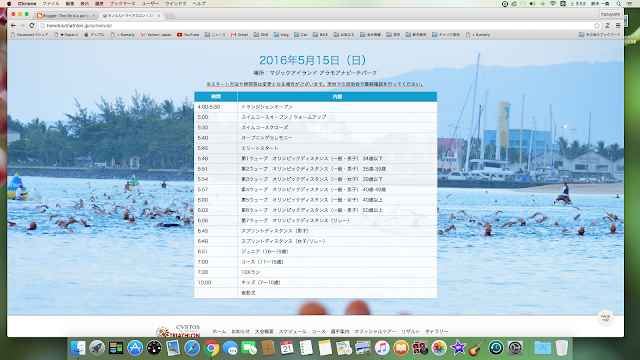Screen dimensions: 640x360
Task: Open the Apple menu
Action: pyautogui.click(x=9, y=3)
